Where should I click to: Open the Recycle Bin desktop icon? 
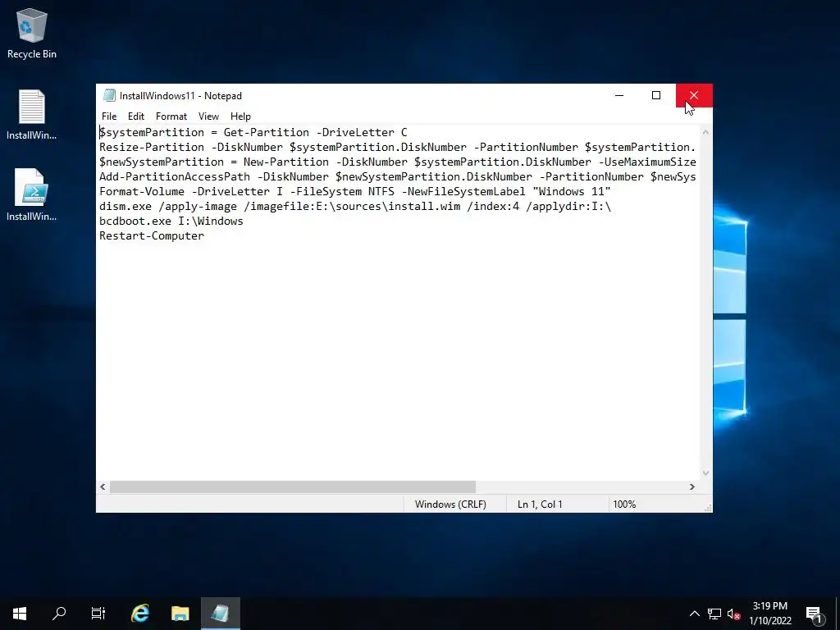pos(32,33)
